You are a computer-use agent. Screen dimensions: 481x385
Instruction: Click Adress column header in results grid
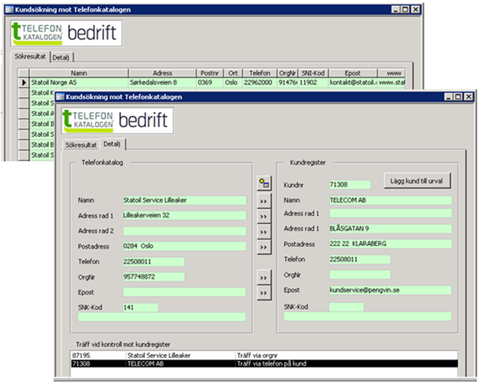pos(162,73)
